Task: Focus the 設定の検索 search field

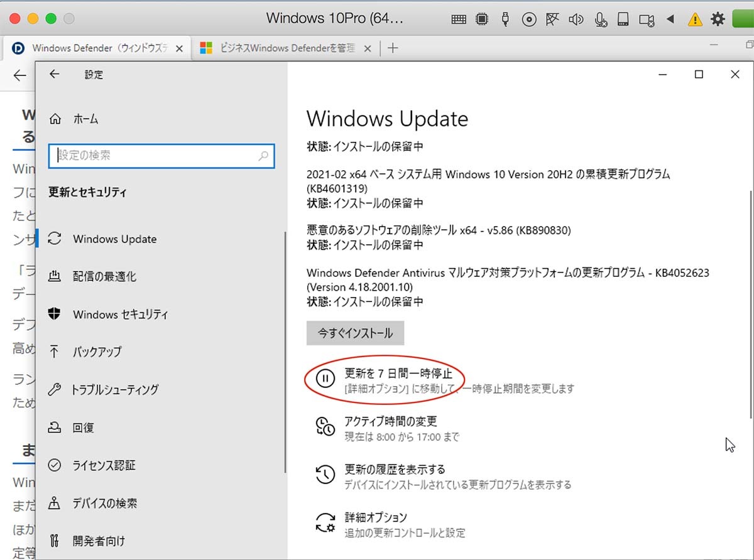Action: coord(161,156)
